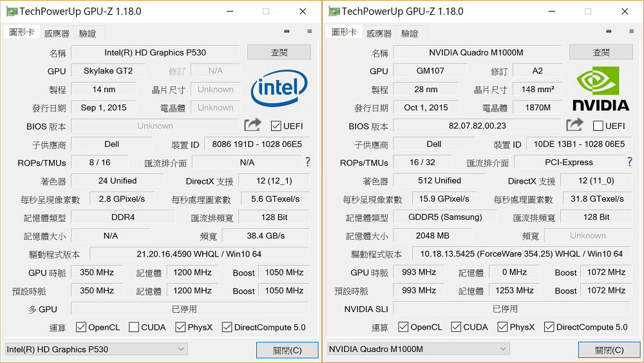Click the 148 mm² die size field
This screenshot has height=363, width=644.
tap(538, 89)
